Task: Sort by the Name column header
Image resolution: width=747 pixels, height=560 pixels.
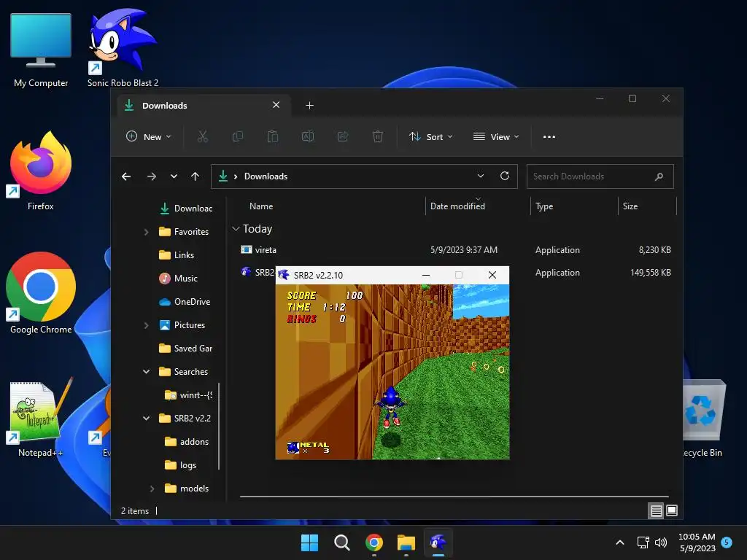Action: pos(262,206)
